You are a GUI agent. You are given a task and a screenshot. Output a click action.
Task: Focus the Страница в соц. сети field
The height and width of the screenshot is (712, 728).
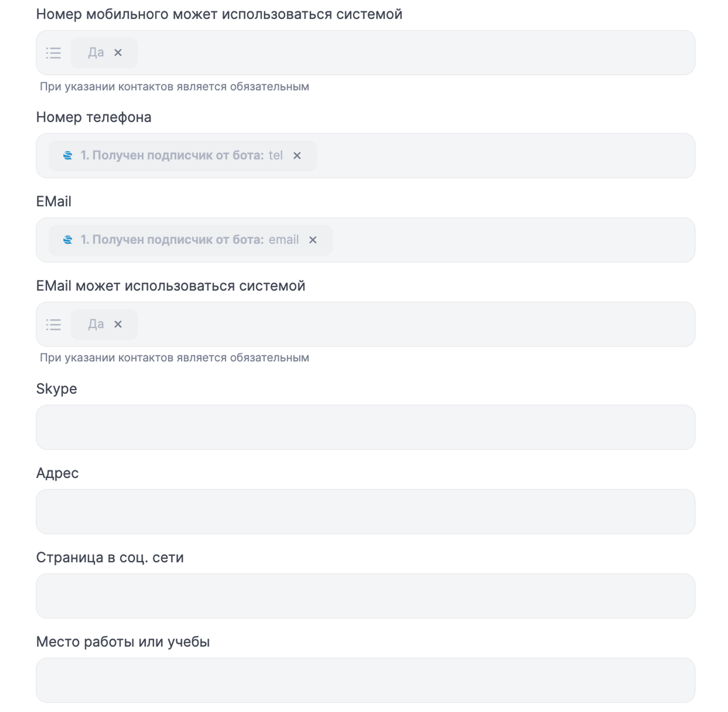pos(365,596)
